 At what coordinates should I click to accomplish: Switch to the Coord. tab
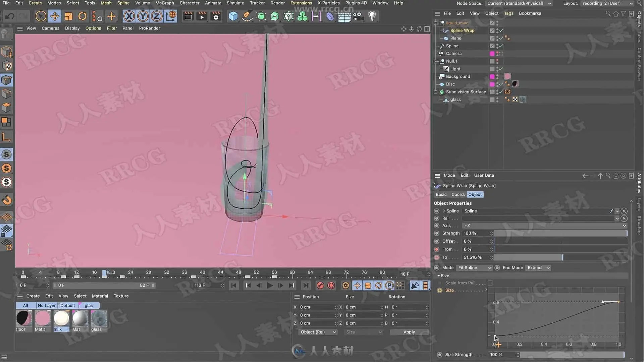click(x=458, y=194)
